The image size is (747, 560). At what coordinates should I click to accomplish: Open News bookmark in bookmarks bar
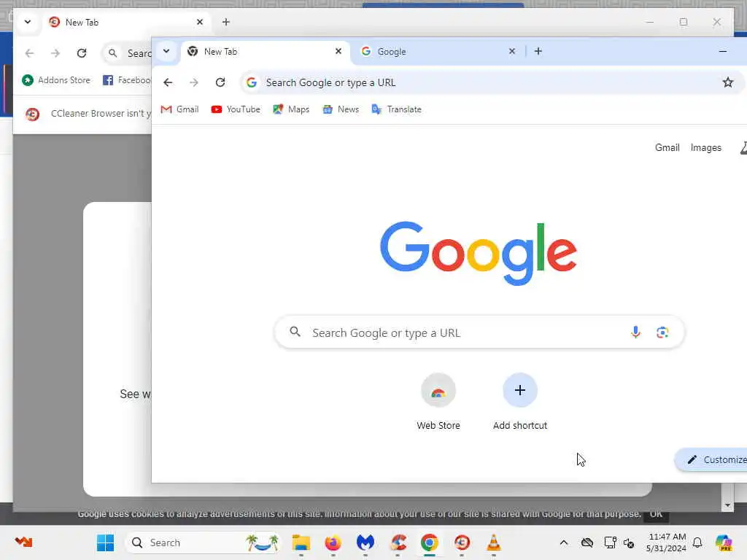341,109
